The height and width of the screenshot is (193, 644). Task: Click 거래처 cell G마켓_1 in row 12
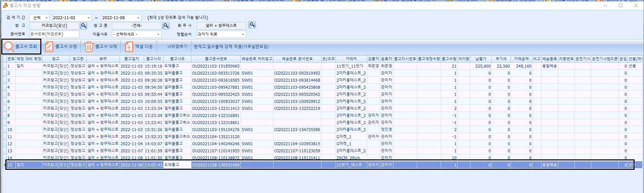[x=351, y=144]
